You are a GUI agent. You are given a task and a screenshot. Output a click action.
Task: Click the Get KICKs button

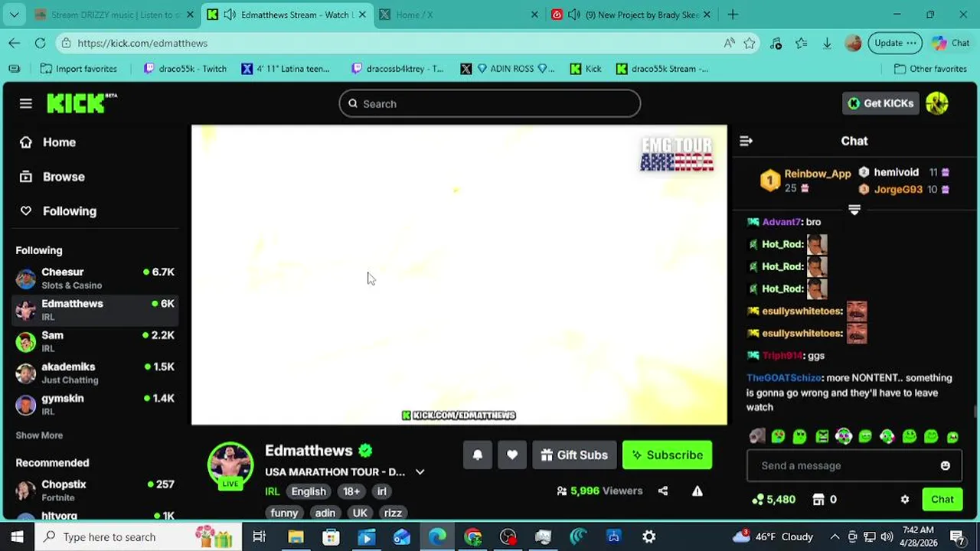click(880, 103)
